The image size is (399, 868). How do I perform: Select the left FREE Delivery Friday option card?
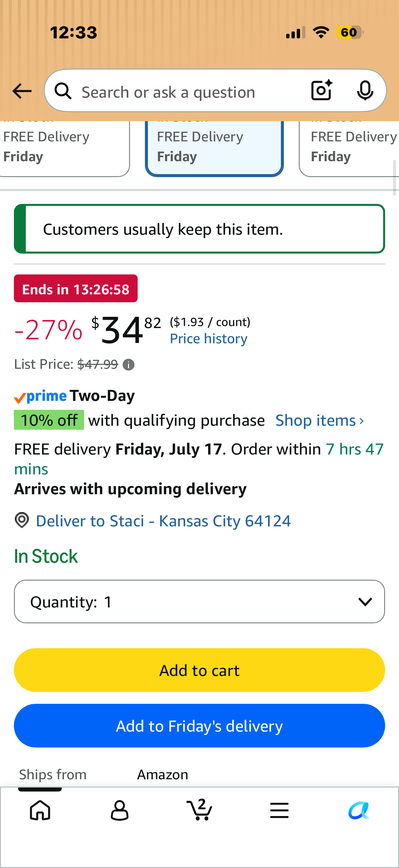[65, 148]
